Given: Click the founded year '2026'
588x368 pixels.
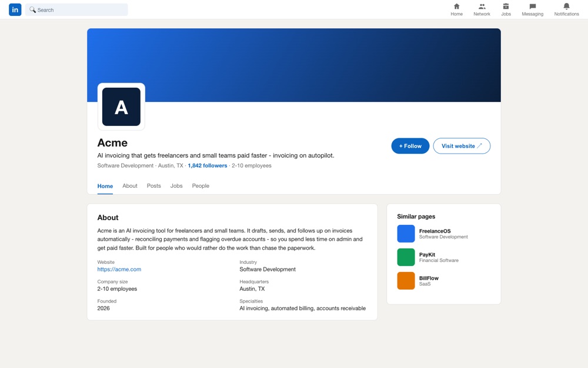Looking at the screenshot, I should tap(103, 309).
